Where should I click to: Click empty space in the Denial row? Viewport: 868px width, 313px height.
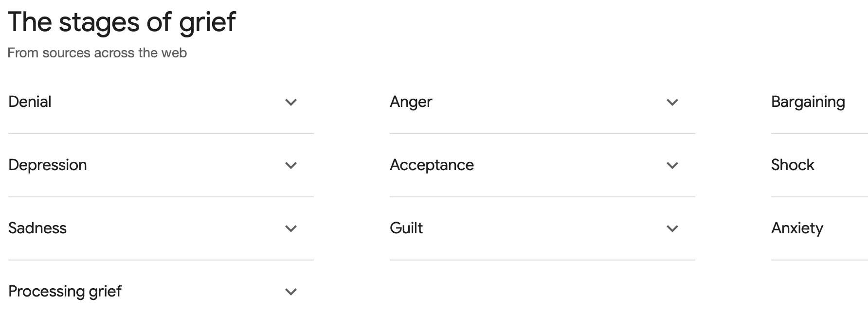165,102
